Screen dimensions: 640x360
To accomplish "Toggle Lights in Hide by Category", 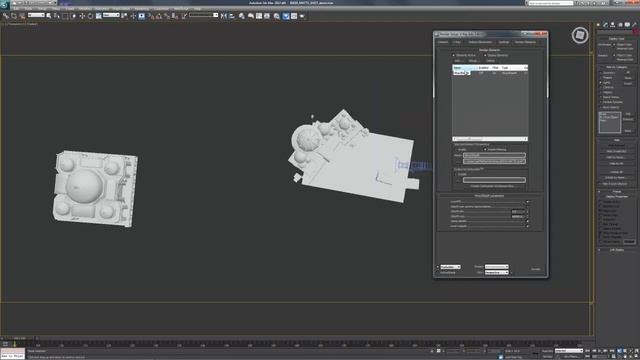I will point(601,82).
